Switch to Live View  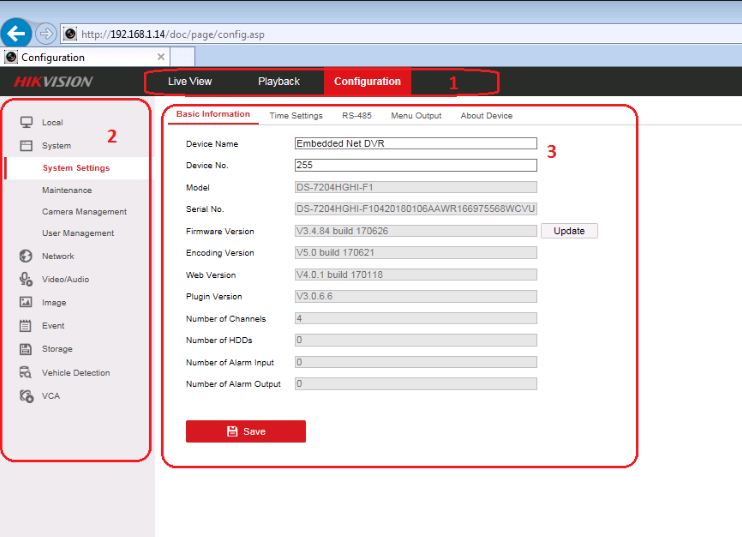click(190, 81)
